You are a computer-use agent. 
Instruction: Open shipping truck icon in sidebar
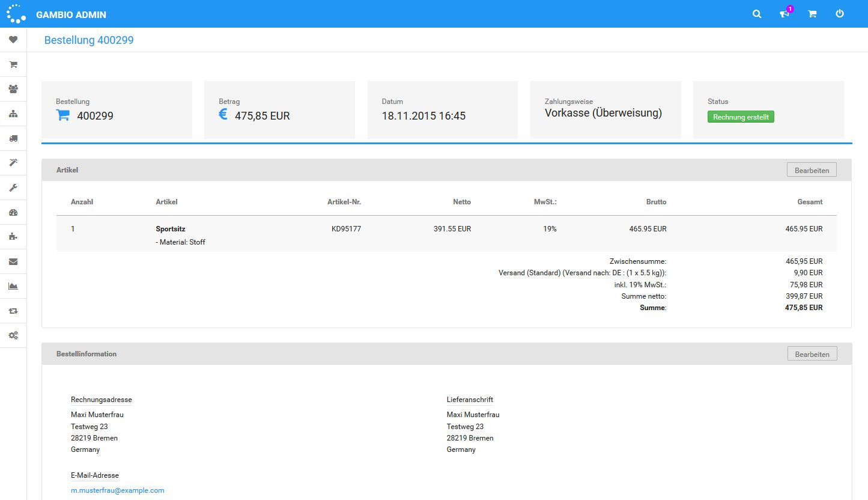[x=13, y=138]
